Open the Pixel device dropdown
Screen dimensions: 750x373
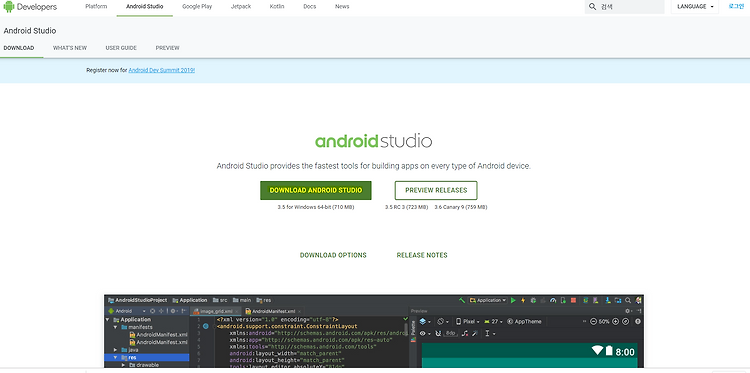point(467,321)
